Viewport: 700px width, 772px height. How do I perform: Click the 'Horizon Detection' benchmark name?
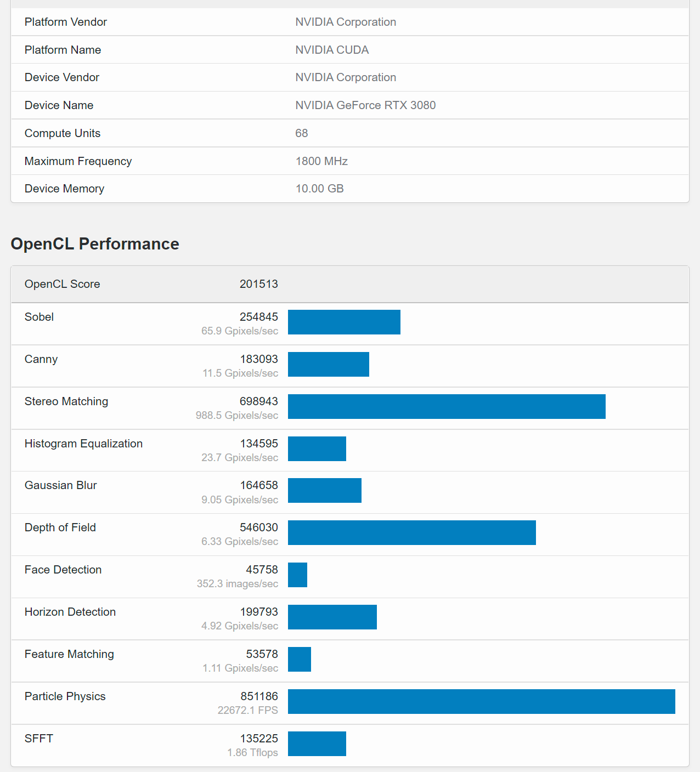(70, 612)
